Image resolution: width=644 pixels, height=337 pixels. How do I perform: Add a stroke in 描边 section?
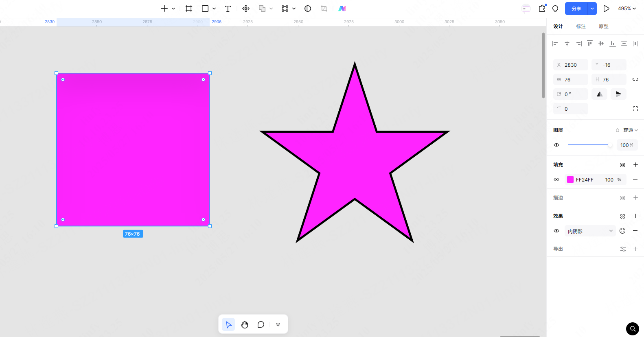pos(635,198)
